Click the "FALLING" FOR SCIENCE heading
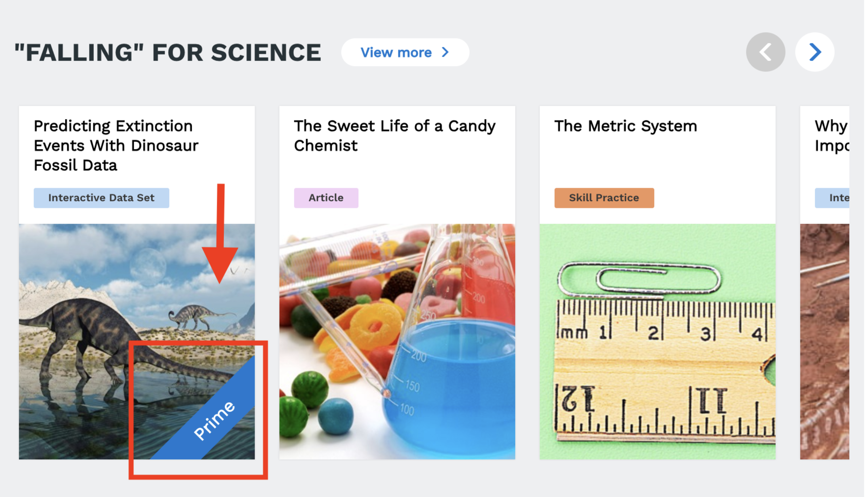This screenshot has height=497, width=868. (168, 53)
